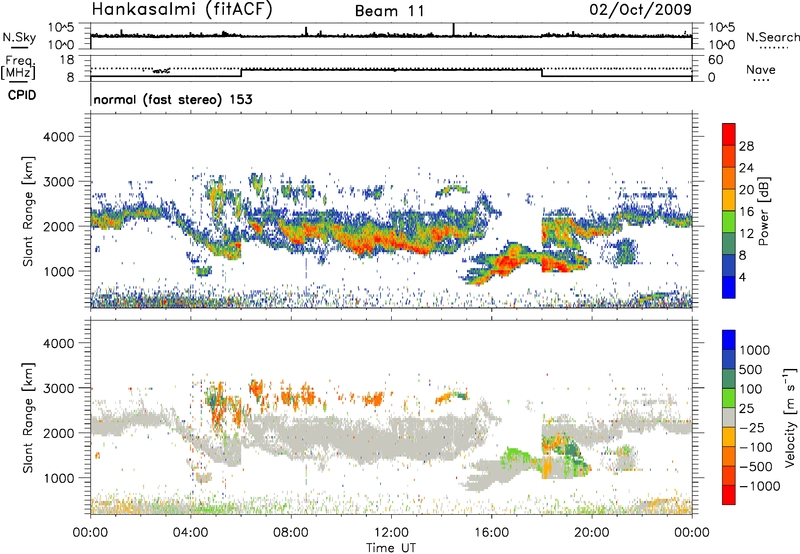The width and height of the screenshot is (800, 554).
Task: Select the Freq. [MHz] axis label
Action: [x=18, y=68]
